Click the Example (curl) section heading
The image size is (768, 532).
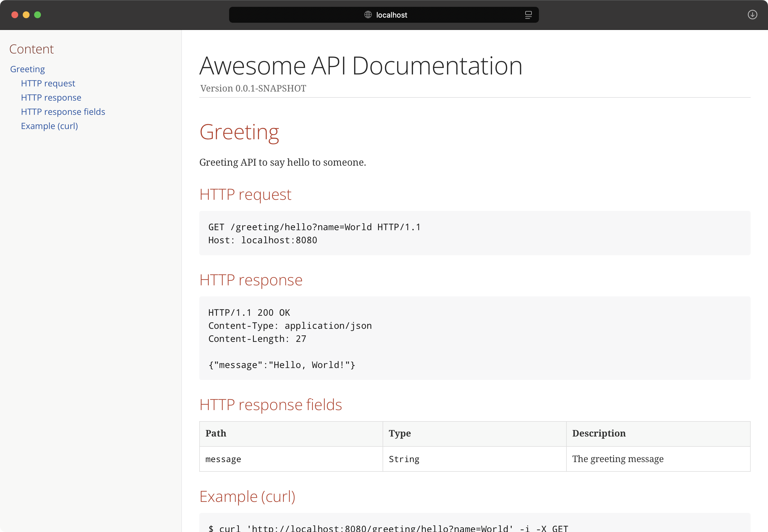tap(247, 497)
